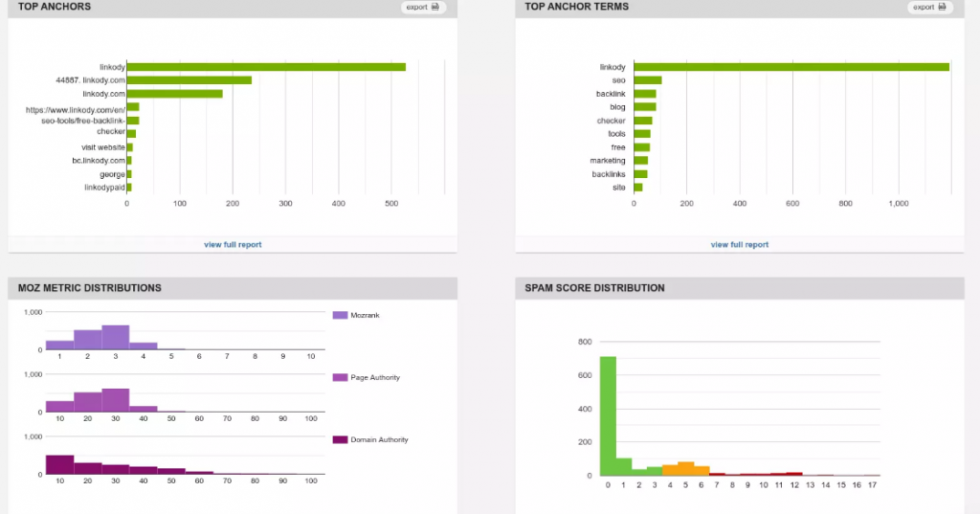Click the Domain Authority histogram bar at 10
980x514 pixels.
[x=60, y=464]
